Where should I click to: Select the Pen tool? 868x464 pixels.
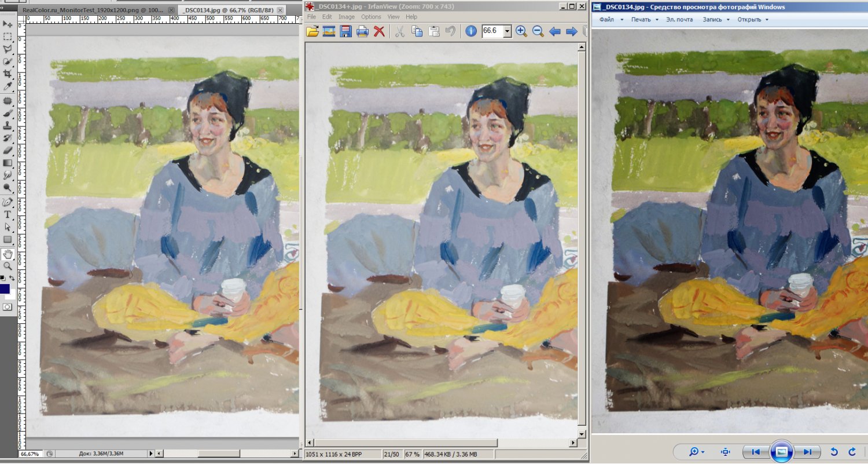(8, 202)
